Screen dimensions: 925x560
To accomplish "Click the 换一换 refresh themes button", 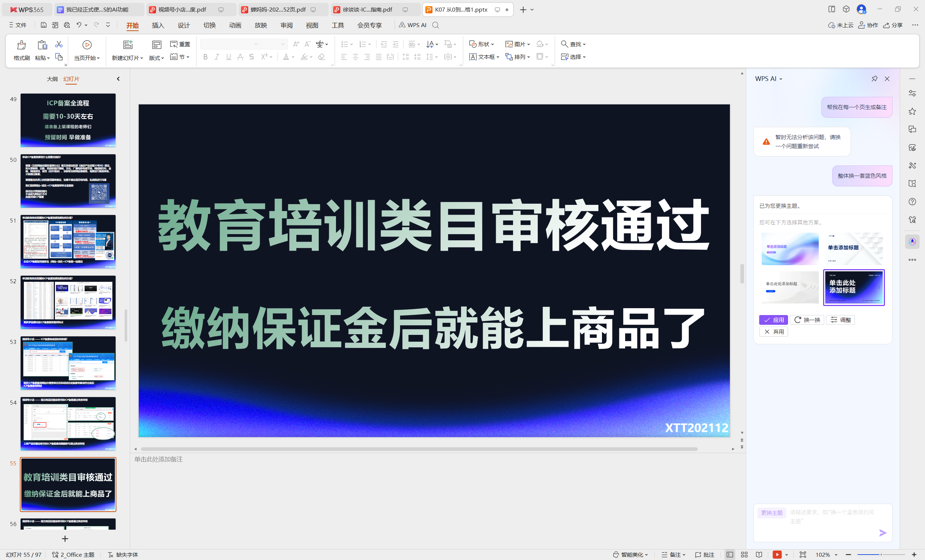I will click(x=807, y=320).
